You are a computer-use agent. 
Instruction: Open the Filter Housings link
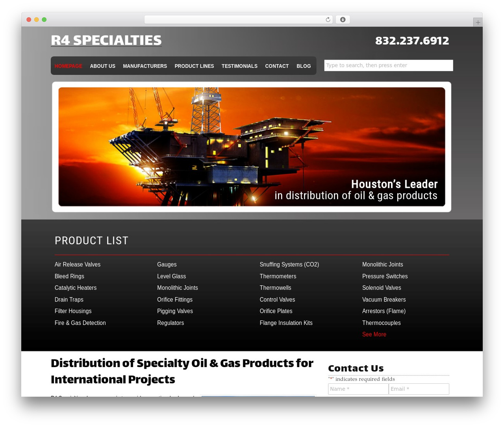(x=73, y=311)
